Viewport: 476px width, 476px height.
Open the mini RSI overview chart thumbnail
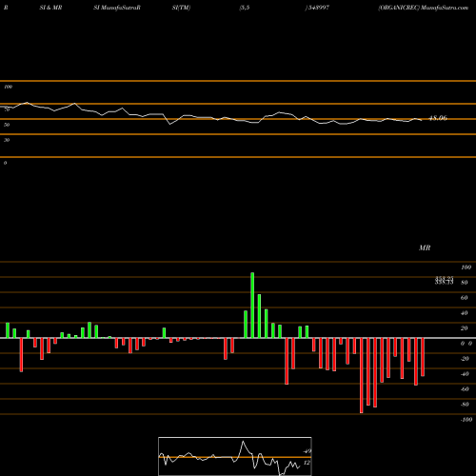click(235, 456)
